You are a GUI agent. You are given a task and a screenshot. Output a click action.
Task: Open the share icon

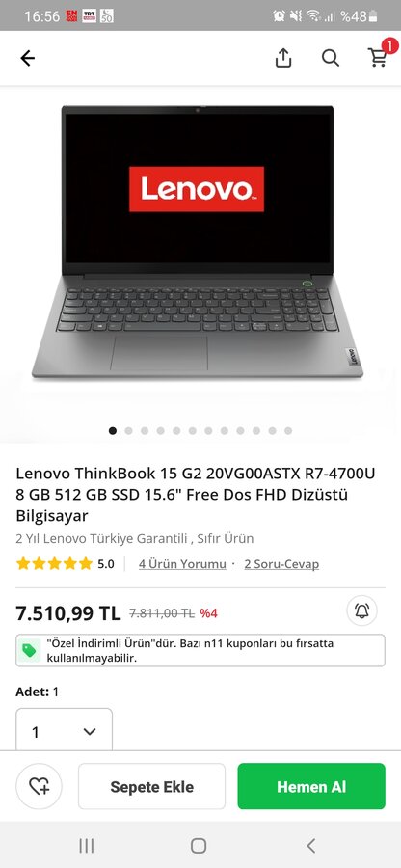point(283,58)
